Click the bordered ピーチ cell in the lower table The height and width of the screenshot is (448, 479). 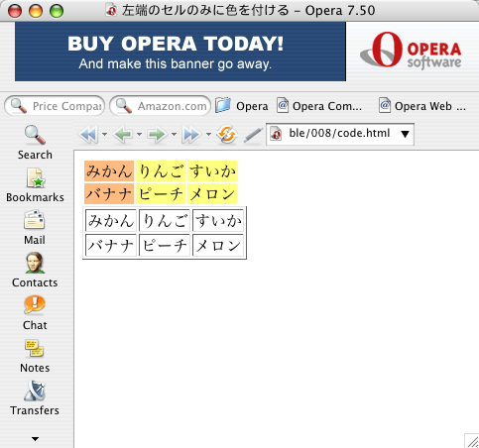pos(165,245)
